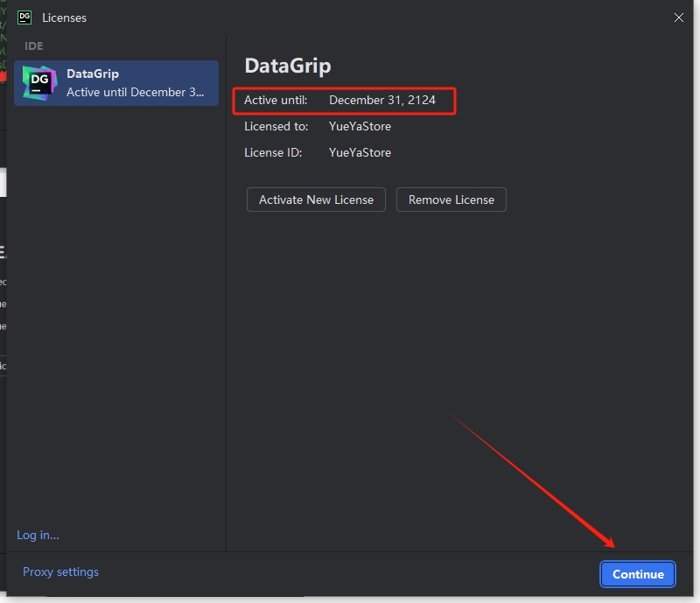Click the DataGrip logo in the sidebar list
This screenshot has width=700, height=603.
[x=38, y=82]
